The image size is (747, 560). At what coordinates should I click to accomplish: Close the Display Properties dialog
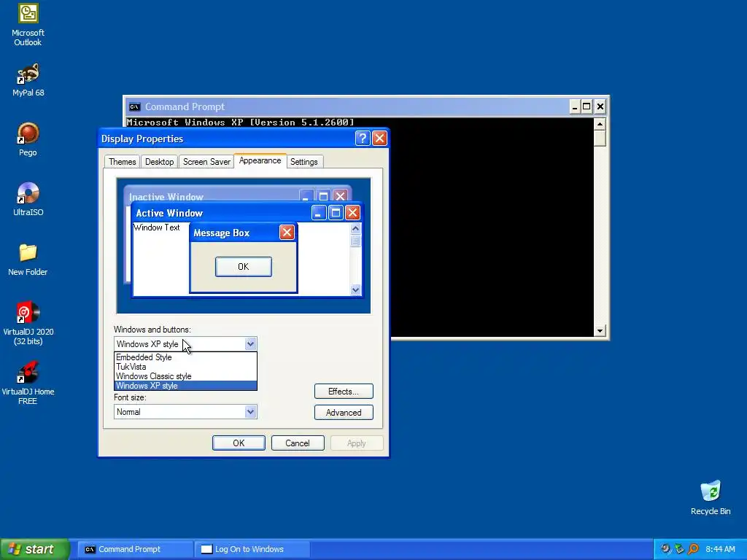[x=379, y=139]
